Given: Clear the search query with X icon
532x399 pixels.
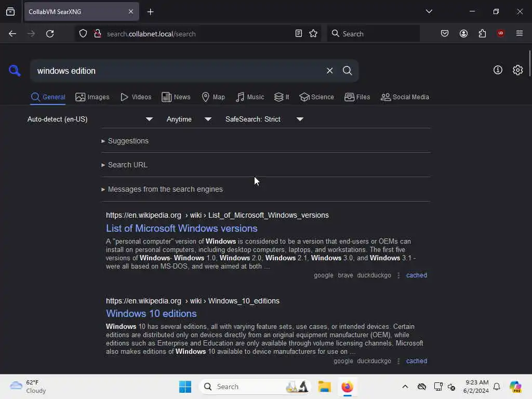Looking at the screenshot, I should pyautogui.click(x=329, y=71).
